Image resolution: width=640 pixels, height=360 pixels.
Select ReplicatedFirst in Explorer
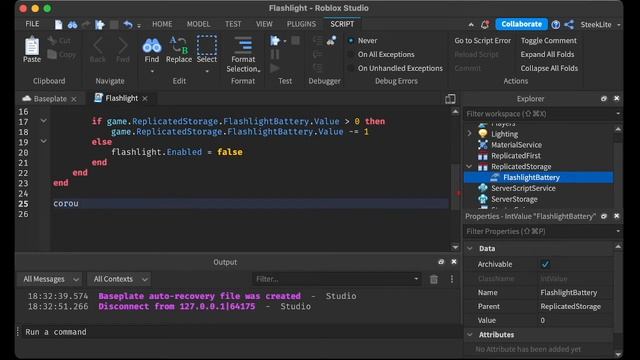[516, 156]
